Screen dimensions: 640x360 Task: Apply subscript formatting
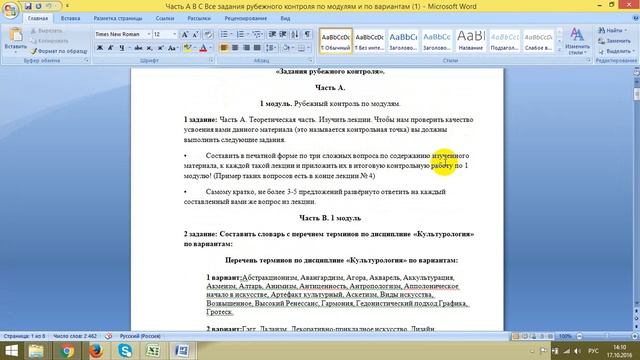tap(149, 48)
